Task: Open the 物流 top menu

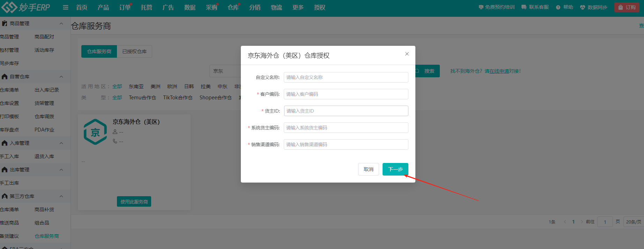Action: (x=276, y=7)
